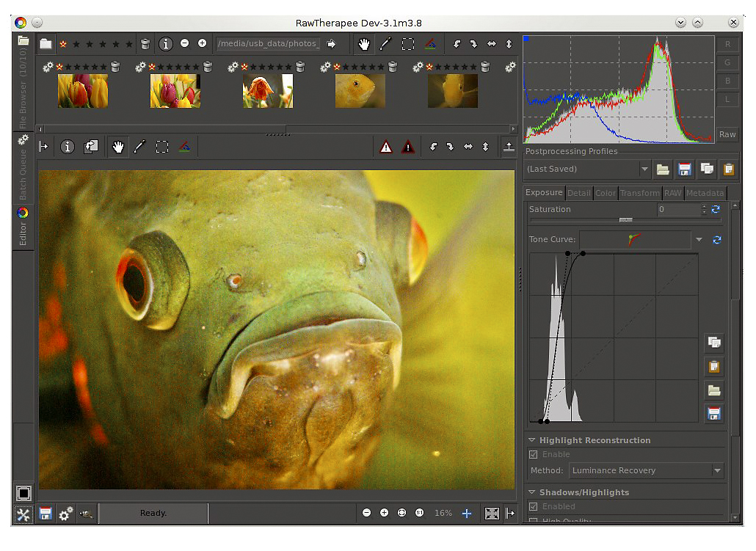Toggle the clipped highlights warning indicator

pos(386,147)
